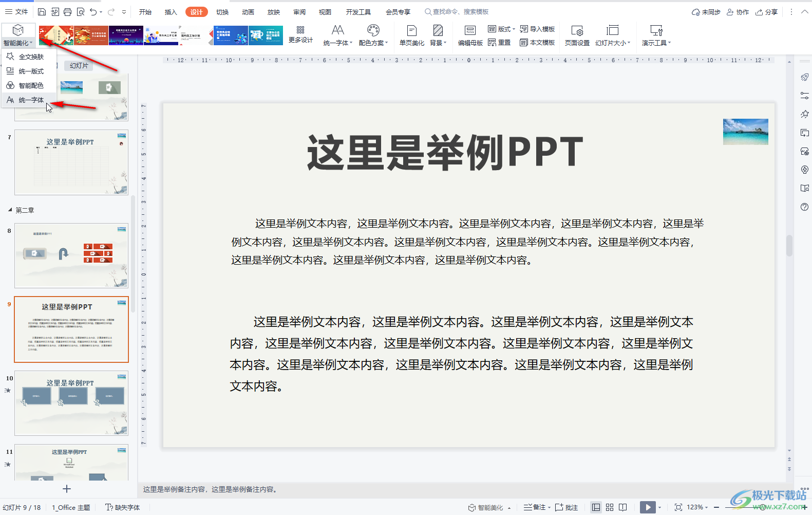
Task: Click the slide title 这里是举例PPT
Action: [x=445, y=153]
